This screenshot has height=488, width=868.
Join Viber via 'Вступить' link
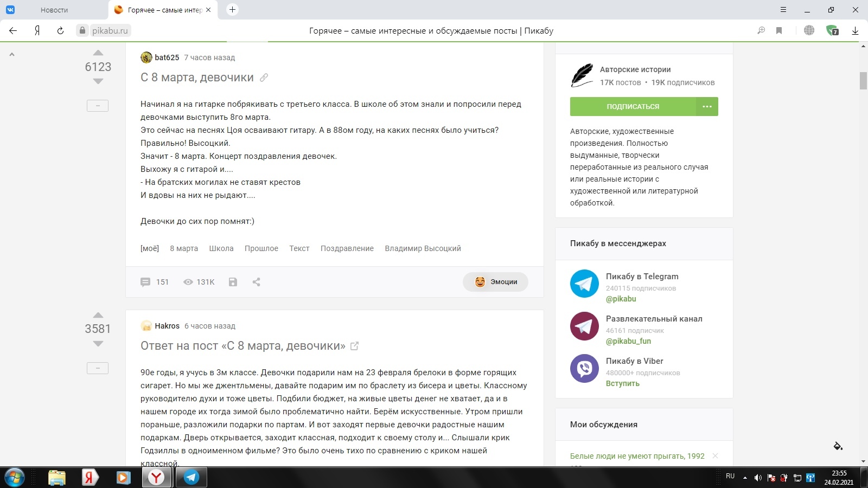click(623, 383)
